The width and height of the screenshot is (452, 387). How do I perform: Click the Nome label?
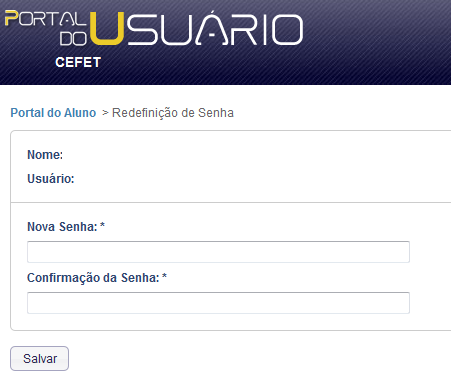pos(45,155)
